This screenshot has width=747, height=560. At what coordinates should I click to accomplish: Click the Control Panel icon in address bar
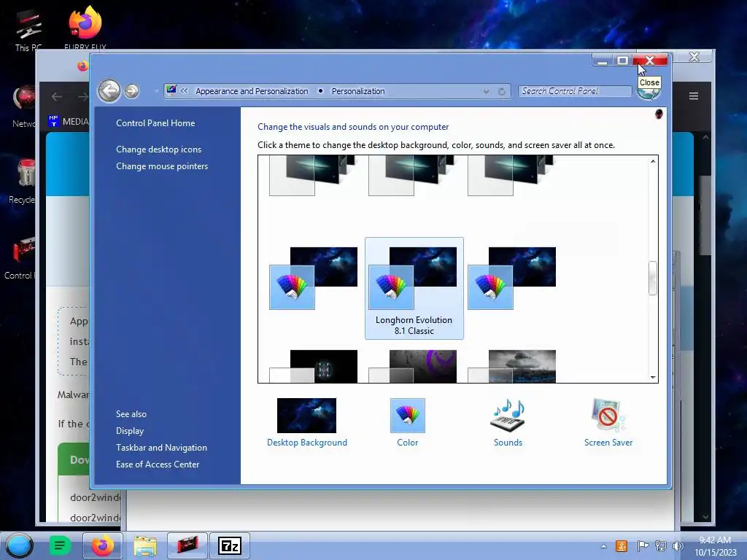[171, 90]
